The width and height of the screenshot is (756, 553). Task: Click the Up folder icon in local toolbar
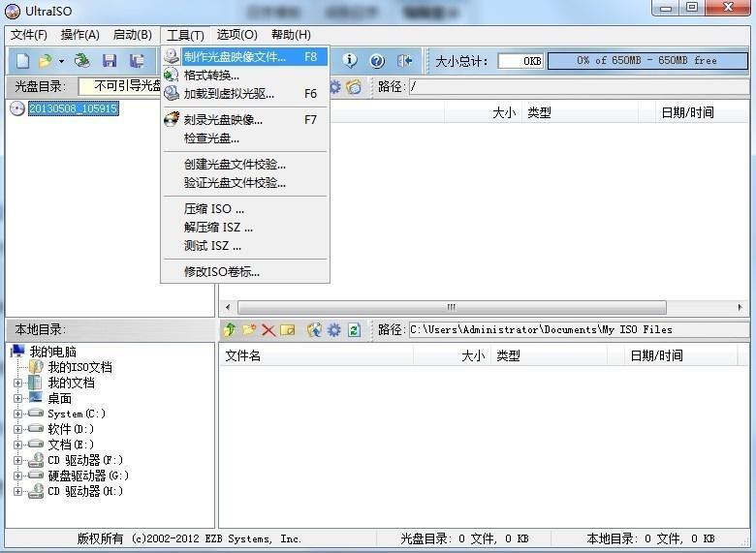(x=230, y=330)
